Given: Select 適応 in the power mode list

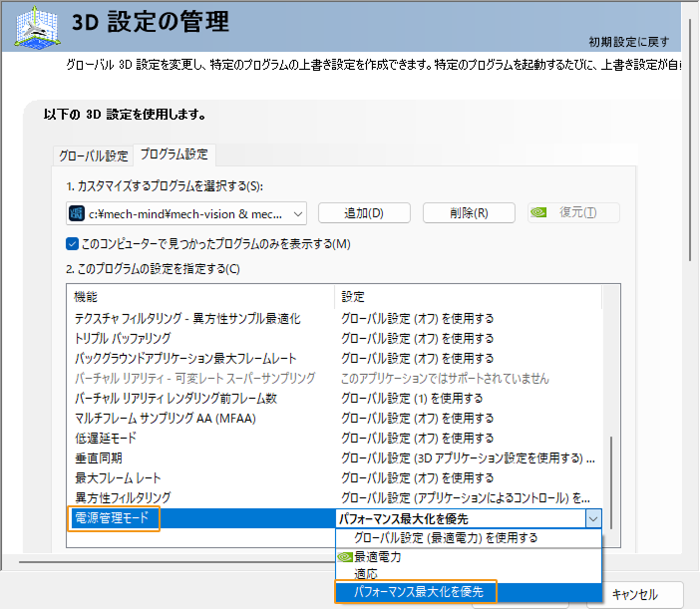Looking at the screenshot, I should [365, 574].
